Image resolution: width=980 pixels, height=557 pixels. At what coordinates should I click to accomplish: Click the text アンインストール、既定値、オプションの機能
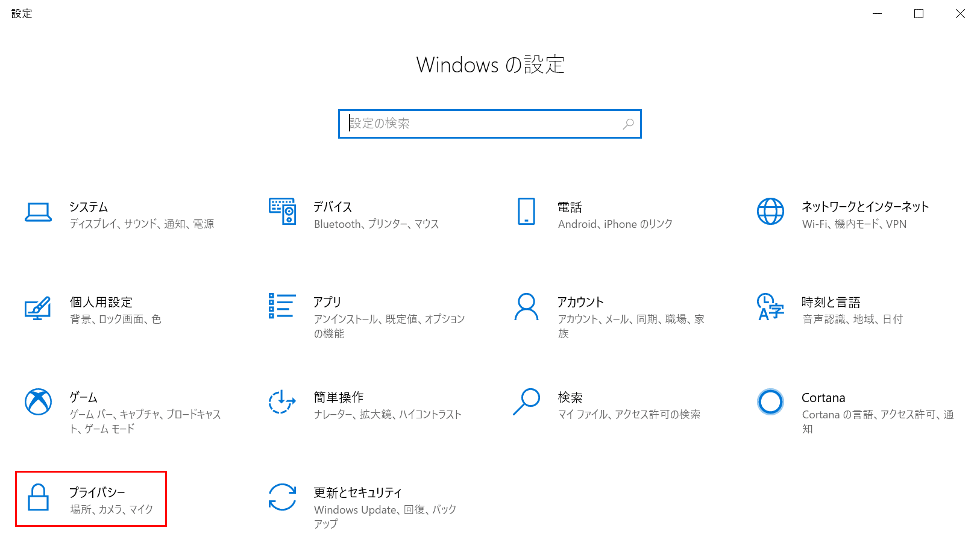pos(389,326)
